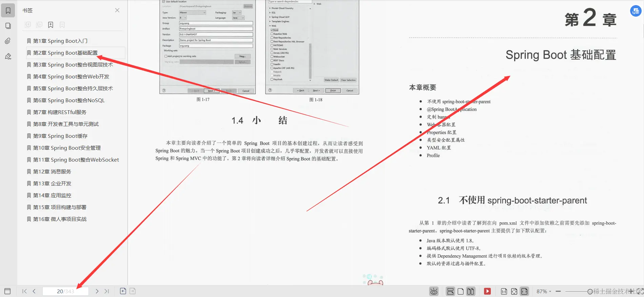
Task: Zoom out with the minus button
Action: click(x=558, y=291)
